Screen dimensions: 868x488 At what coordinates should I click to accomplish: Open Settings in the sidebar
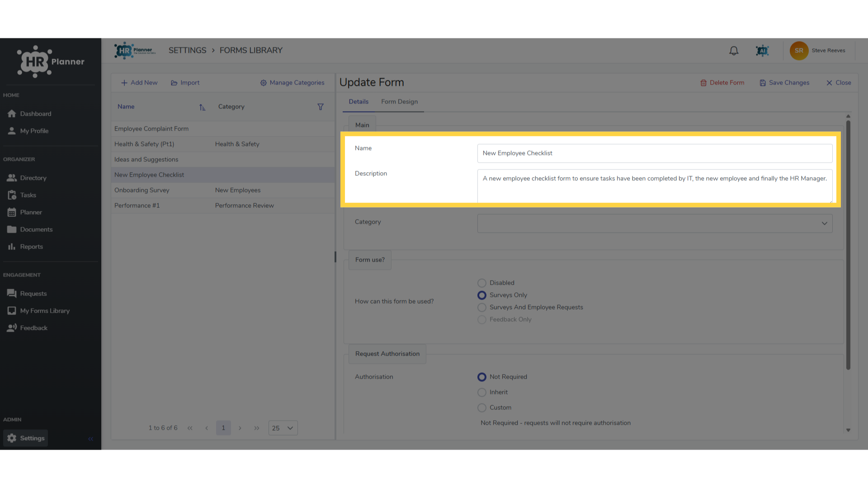click(x=26, y=438)
